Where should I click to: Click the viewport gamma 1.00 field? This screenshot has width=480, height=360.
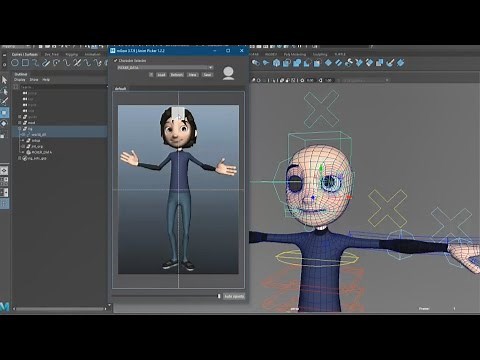tap(328, 80)
